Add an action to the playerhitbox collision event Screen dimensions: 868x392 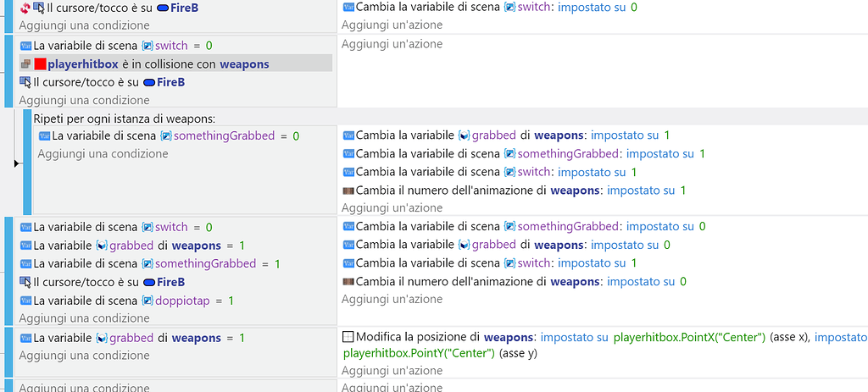(392, 44)
